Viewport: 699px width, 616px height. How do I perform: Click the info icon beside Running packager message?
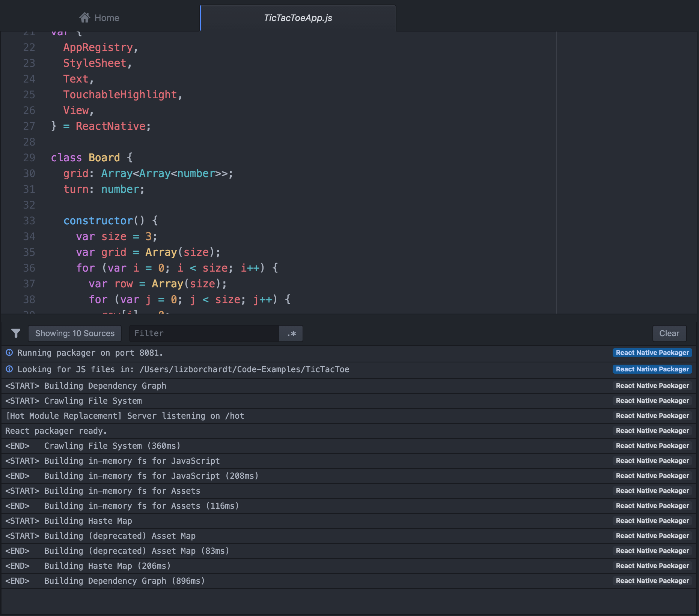pyautogui.click(x=9, y=353)
